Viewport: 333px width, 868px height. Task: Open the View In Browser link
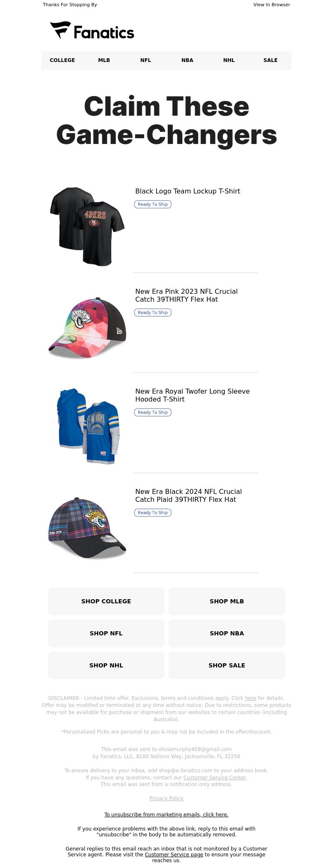pyautogui.click(x=272, y=5)
